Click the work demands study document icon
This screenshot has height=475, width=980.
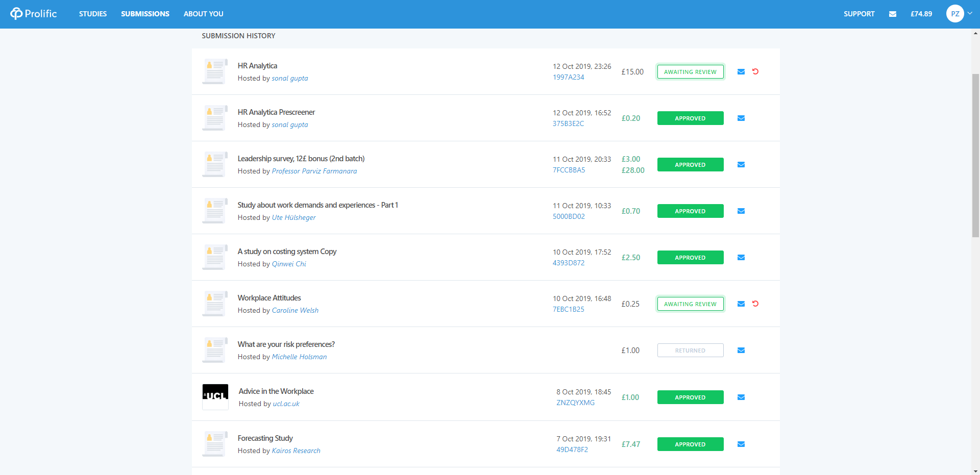[x=215, y=211]
